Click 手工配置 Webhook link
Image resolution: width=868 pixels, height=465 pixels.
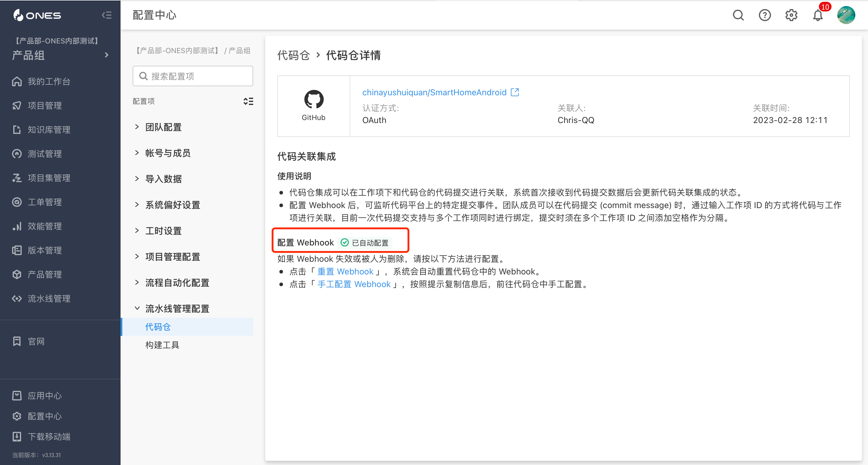(354, 284)
